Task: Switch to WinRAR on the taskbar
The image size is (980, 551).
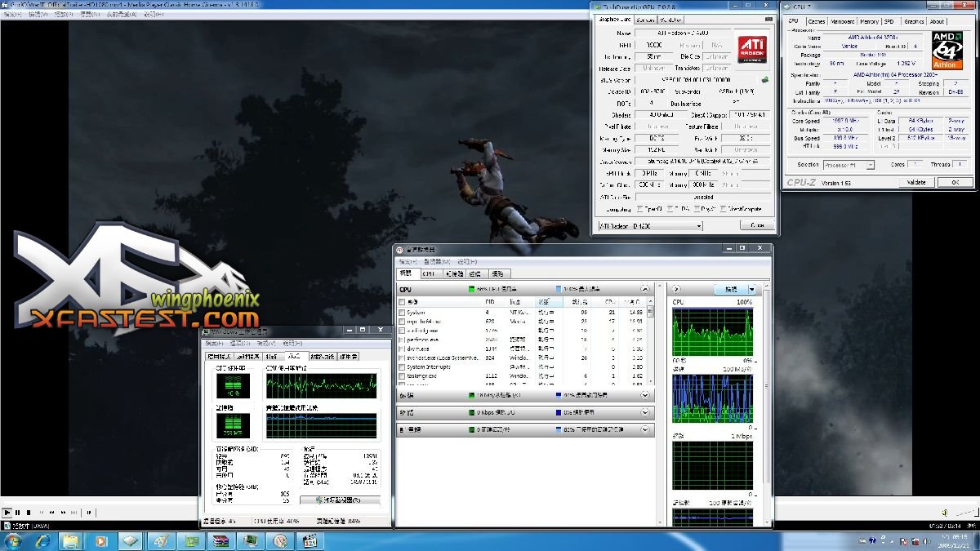Action: [219, 541]
